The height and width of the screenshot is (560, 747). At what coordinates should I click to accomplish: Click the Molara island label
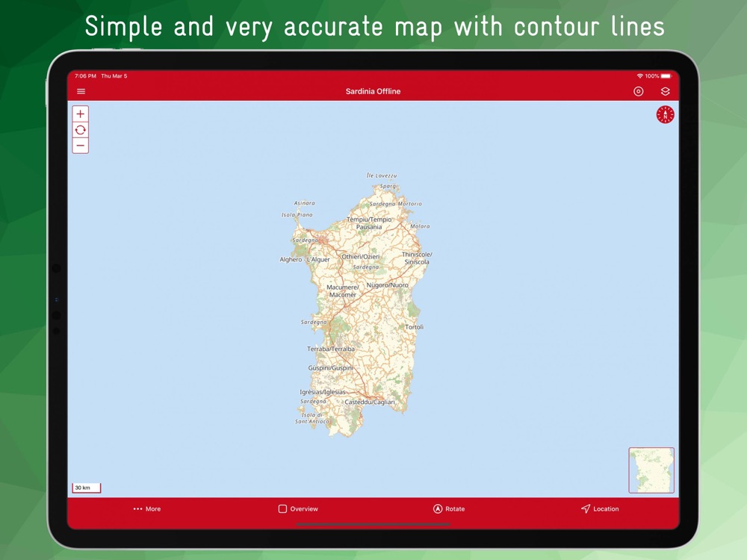click(x=420, y=226)
